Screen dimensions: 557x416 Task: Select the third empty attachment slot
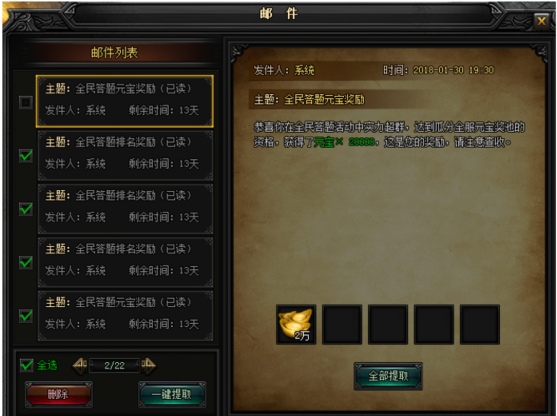pos(388,324)
